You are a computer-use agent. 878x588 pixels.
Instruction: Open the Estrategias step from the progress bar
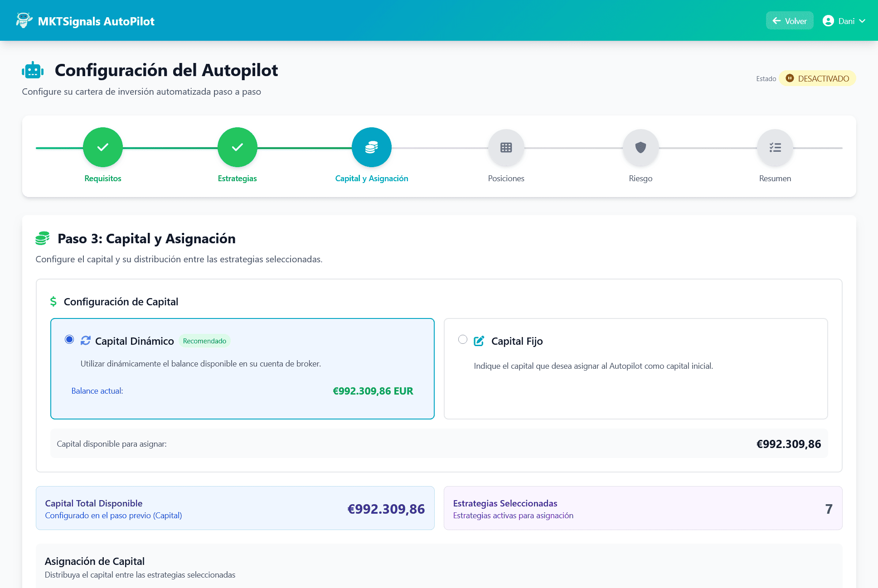[237, 178]
